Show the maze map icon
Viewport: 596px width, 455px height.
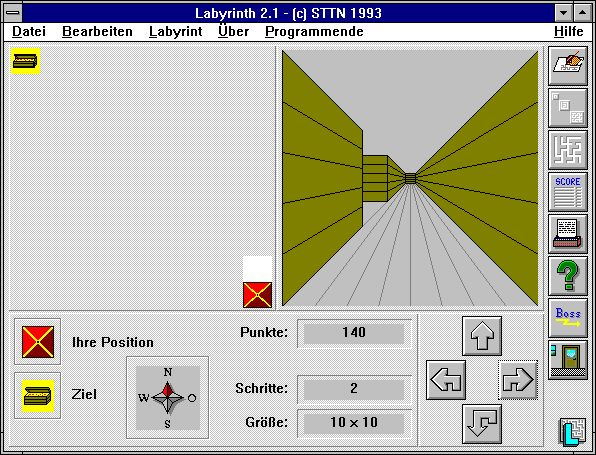pyautogui.click(x=567, y=150)
